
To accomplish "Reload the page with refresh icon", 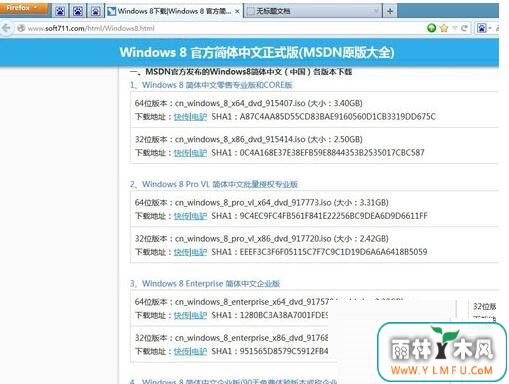I will click(x=464, y=28).
